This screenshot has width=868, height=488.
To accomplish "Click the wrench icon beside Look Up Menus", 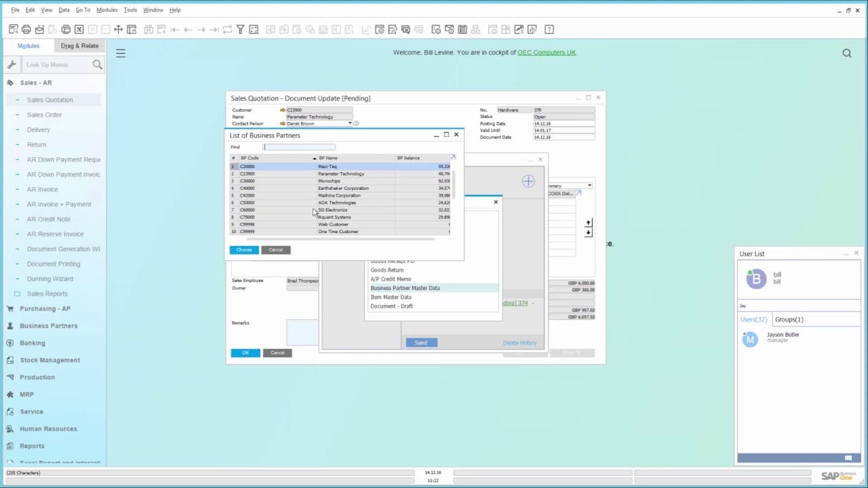I will [12, 64].
